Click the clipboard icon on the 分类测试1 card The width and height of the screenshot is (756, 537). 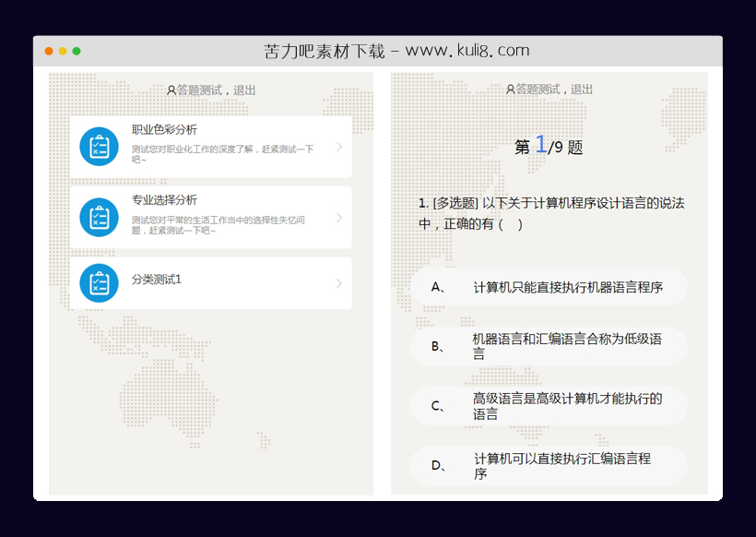(99, 283)
